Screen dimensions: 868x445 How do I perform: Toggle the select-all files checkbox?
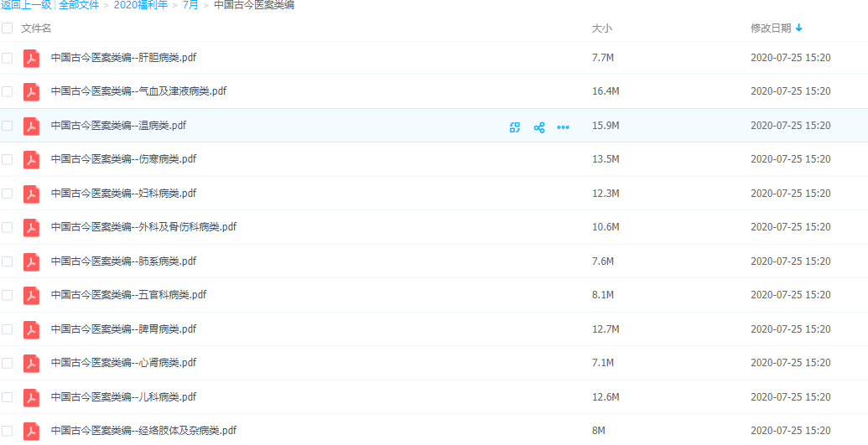8,28
